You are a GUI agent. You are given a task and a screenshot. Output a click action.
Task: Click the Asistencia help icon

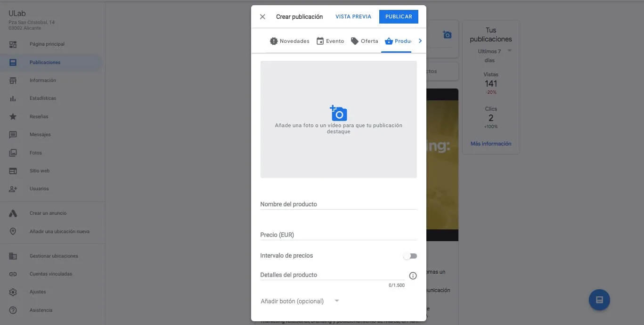pyautogui.click(x=13, y=310)
